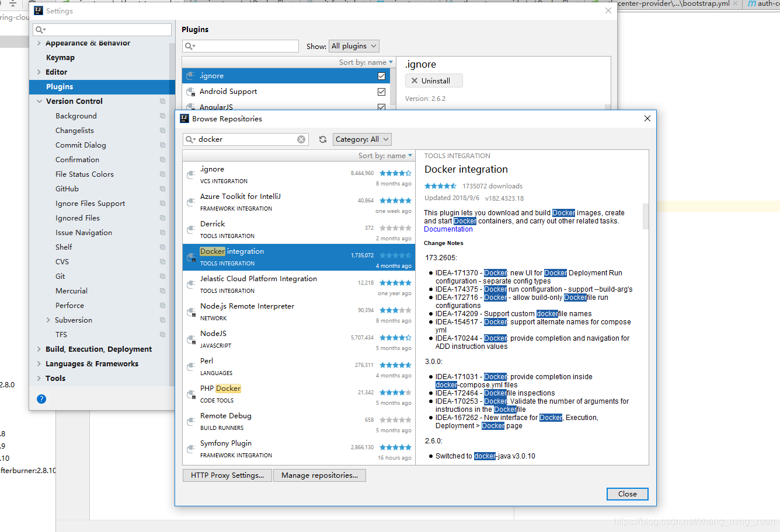Open the Git settings page
The image size is (780, 532).
(60, 276)
